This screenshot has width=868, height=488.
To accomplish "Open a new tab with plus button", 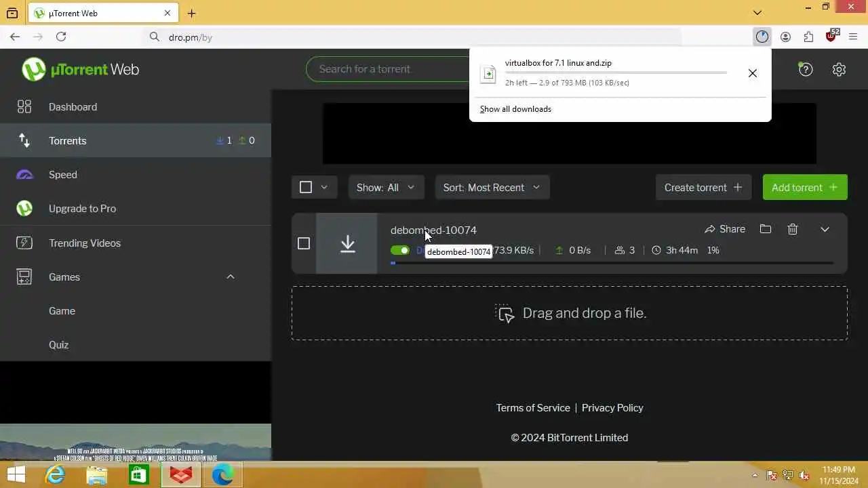I will 191,13.
